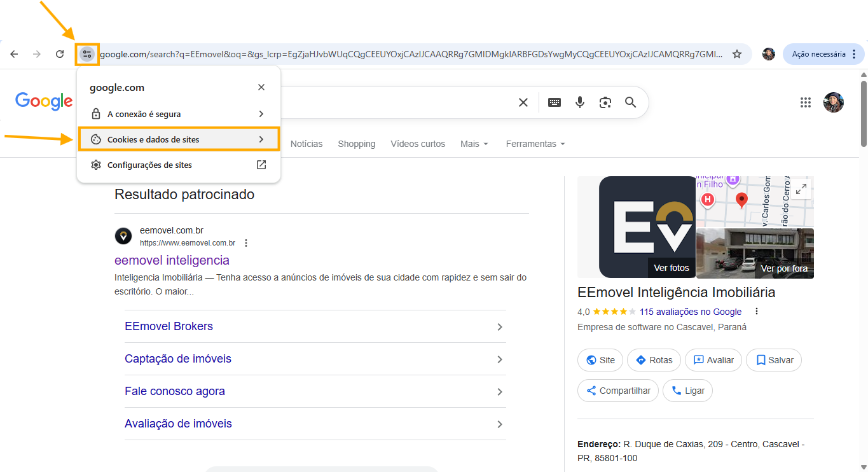
Task: Open the 'Captação de imóveis' sitelink
Action: pyautogui.click(x=178, y=359)
